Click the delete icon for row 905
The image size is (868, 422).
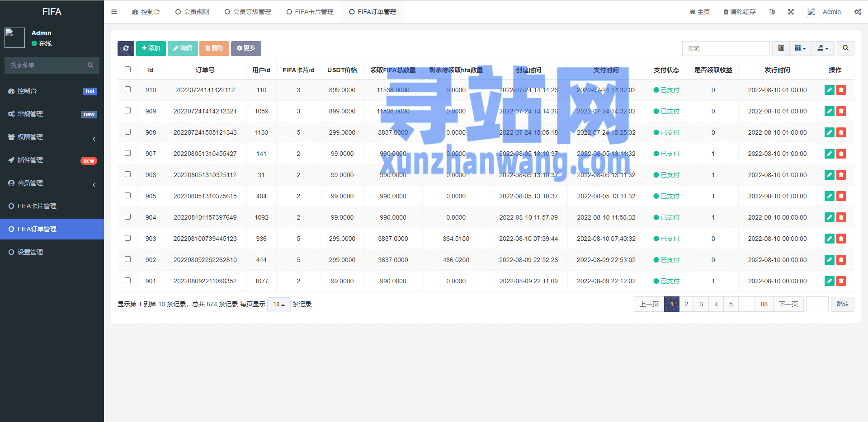point(841,196)
